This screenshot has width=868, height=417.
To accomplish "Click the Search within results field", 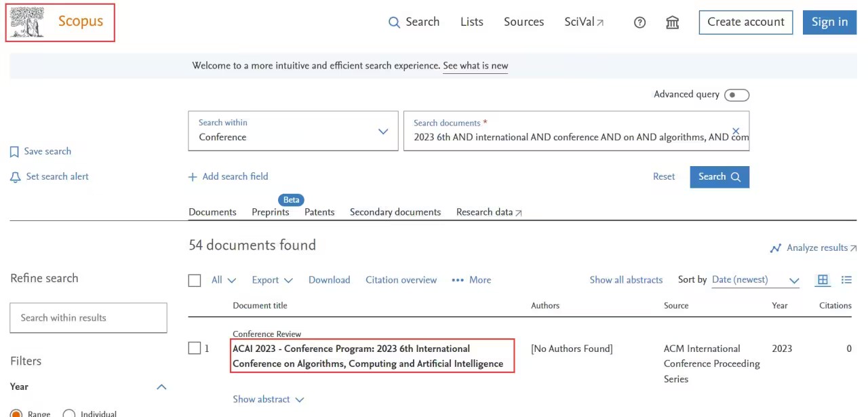I will tap(88, 318).
